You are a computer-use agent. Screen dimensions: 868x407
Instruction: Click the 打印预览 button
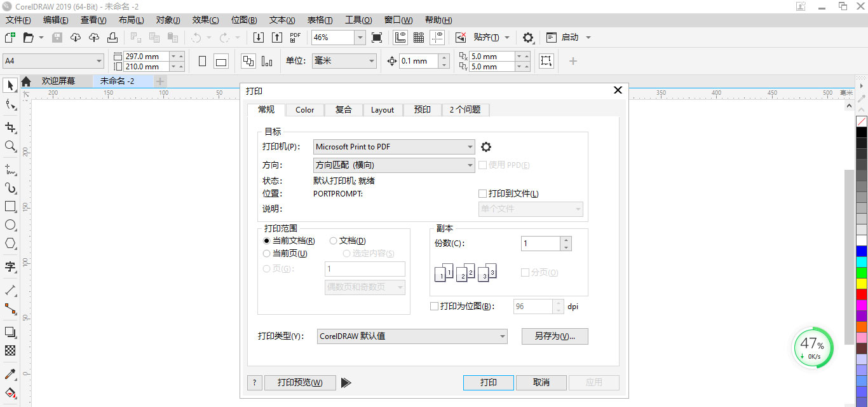[300, 382]
